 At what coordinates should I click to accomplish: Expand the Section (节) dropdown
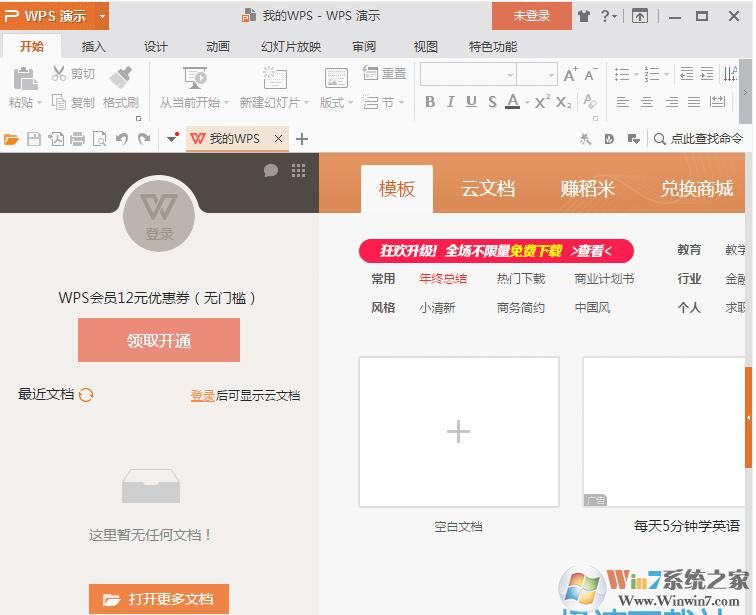[401, 103]
